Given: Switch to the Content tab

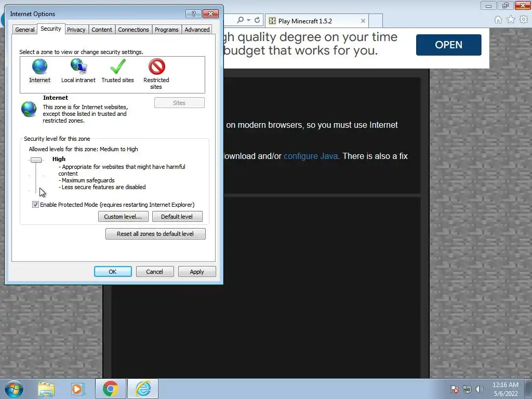Looking at the screenshot, I should pyautogui.click(x=102, y=30).
